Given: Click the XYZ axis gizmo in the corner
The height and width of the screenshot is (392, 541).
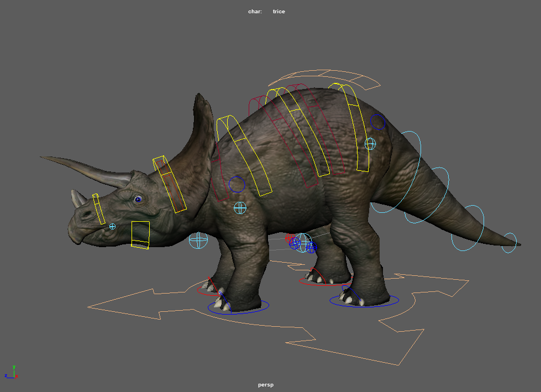Looking at the screenshot, I should click(x=12, y=373).
